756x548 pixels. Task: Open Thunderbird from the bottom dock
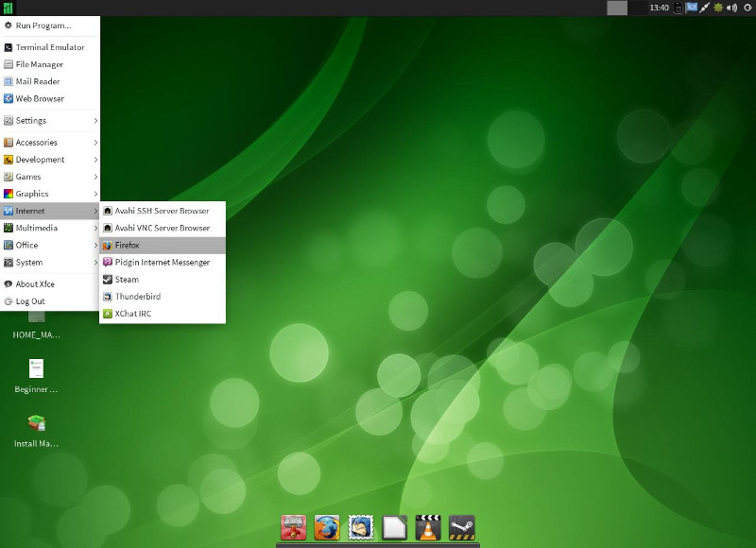click(360, 527)
